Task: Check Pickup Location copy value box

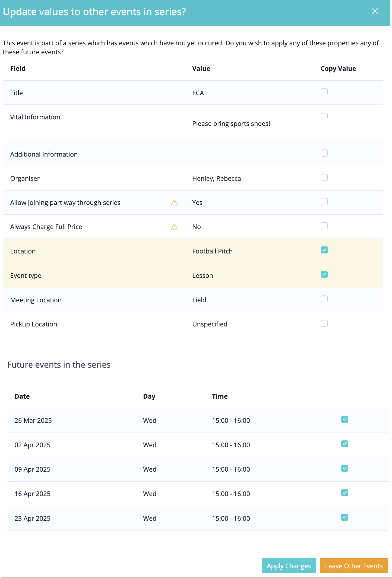Action: tap(324, 323)
